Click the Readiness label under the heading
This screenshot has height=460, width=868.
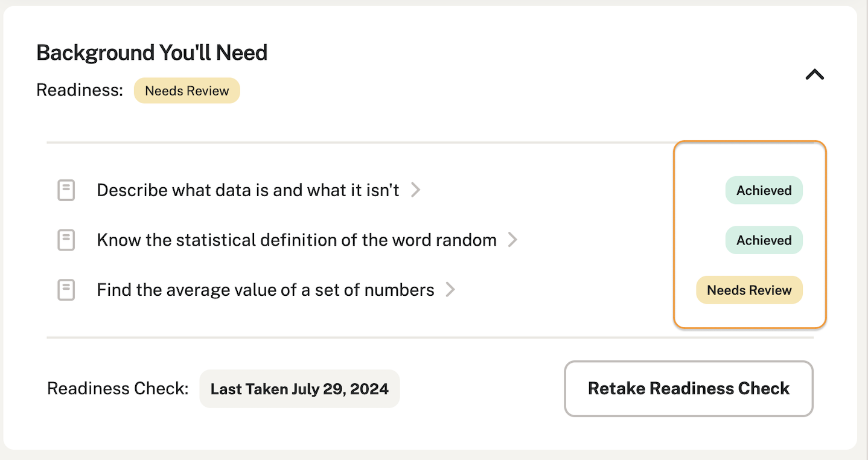[x=79, y=91]
